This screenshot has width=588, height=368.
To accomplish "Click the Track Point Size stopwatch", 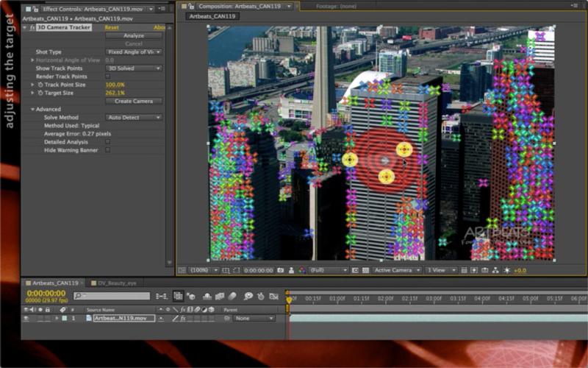I will [40, 85].
